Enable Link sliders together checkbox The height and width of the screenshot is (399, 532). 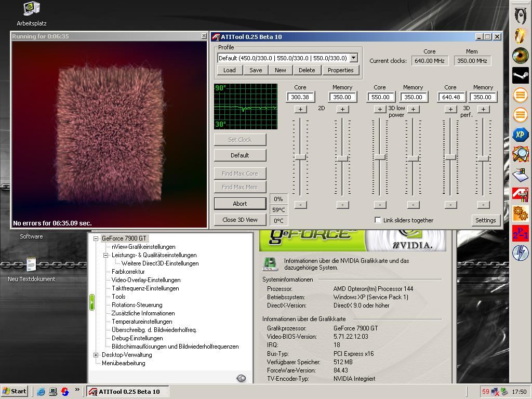[x=378, y=220]
